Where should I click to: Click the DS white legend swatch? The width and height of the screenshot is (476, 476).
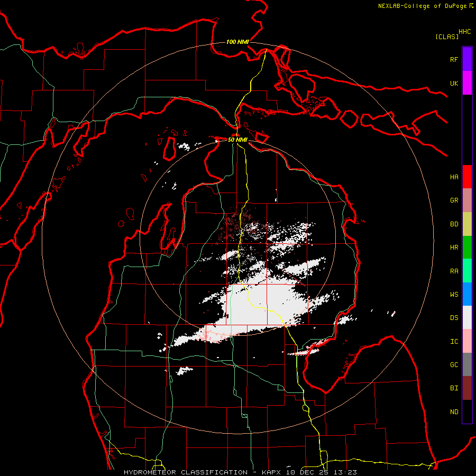point(467,317)
